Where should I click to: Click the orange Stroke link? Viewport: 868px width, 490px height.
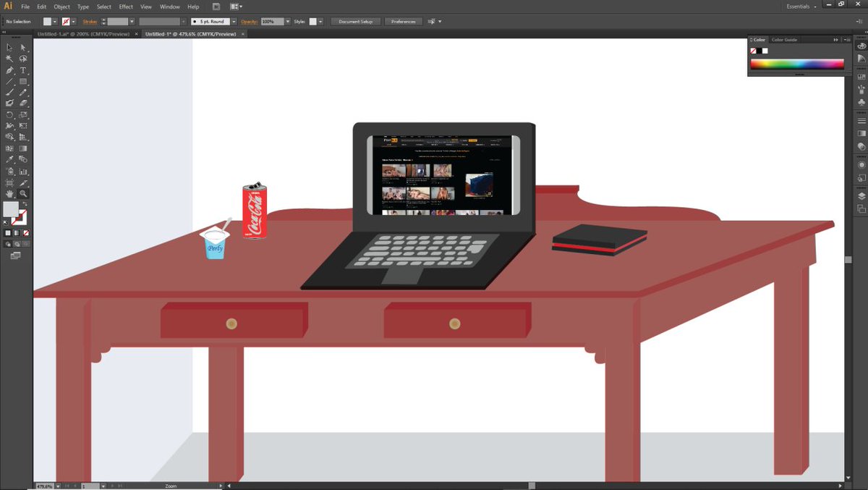pos(90,22)
